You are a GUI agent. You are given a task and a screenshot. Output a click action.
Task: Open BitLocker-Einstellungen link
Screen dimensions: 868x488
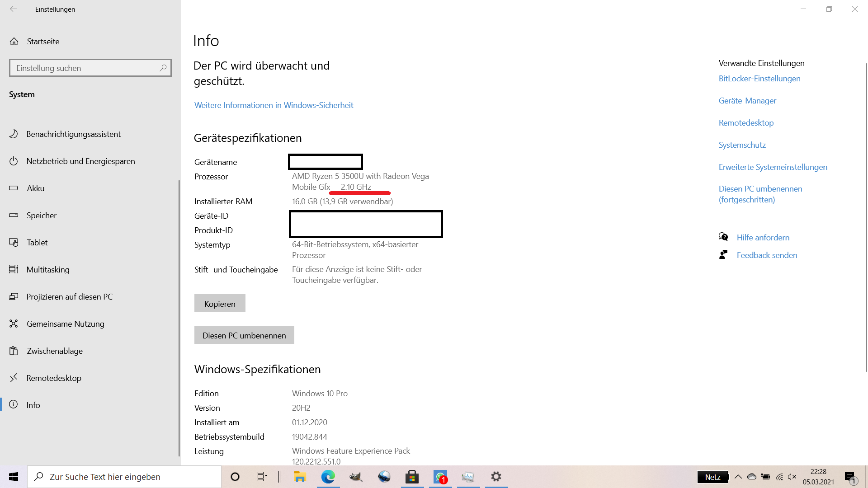(759, 79)
